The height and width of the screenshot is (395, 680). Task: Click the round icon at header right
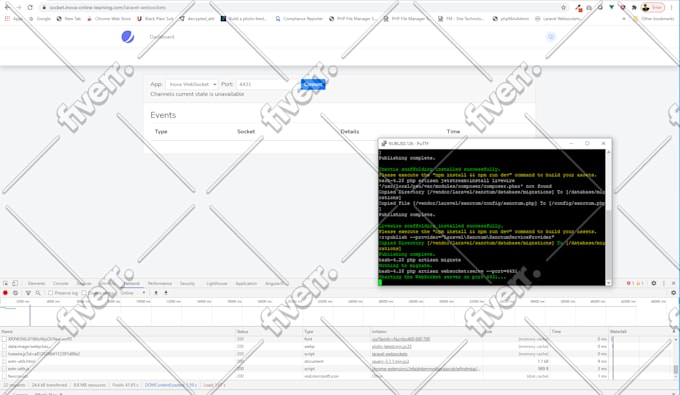pos(551,37)
